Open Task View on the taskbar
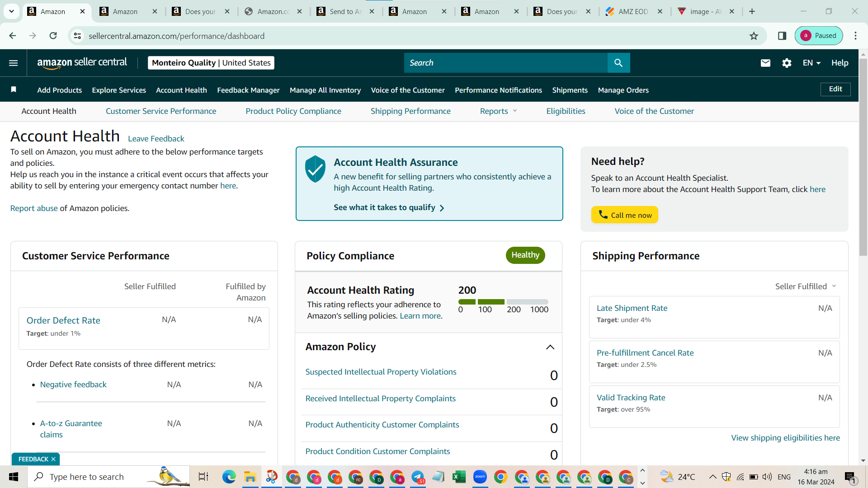Viewport: 868px width, 488px height. (x=203, y=477)
